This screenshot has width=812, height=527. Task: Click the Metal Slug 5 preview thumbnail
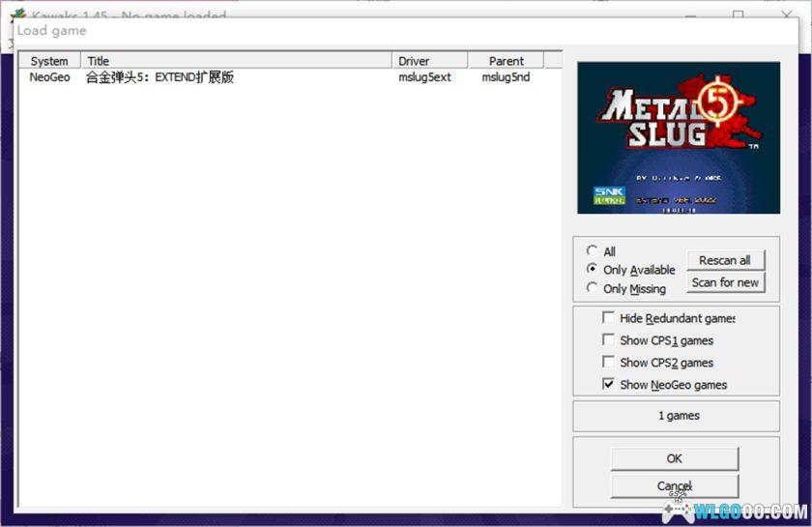(x=678, y=137)
